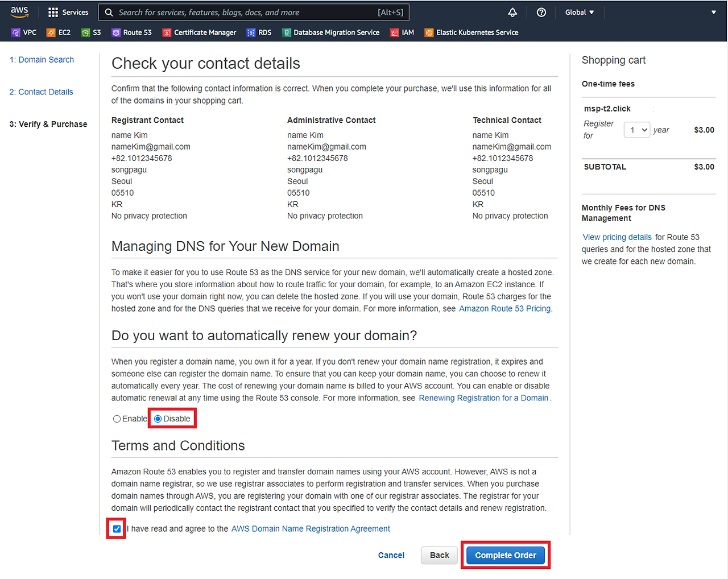Screen dimensions: 728x579
Task: Open View pricing details link
Action: (x=617, y=237)
